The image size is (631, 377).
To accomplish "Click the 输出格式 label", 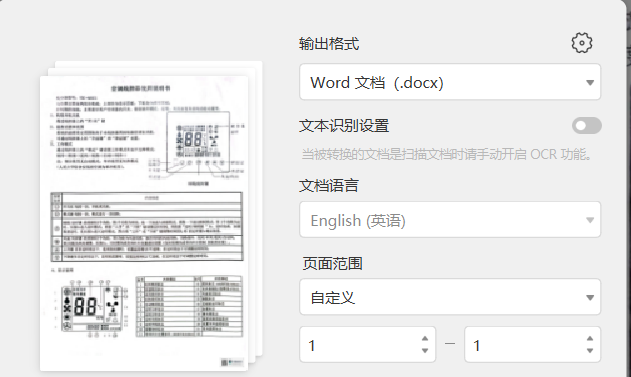I will click(329, 43).
